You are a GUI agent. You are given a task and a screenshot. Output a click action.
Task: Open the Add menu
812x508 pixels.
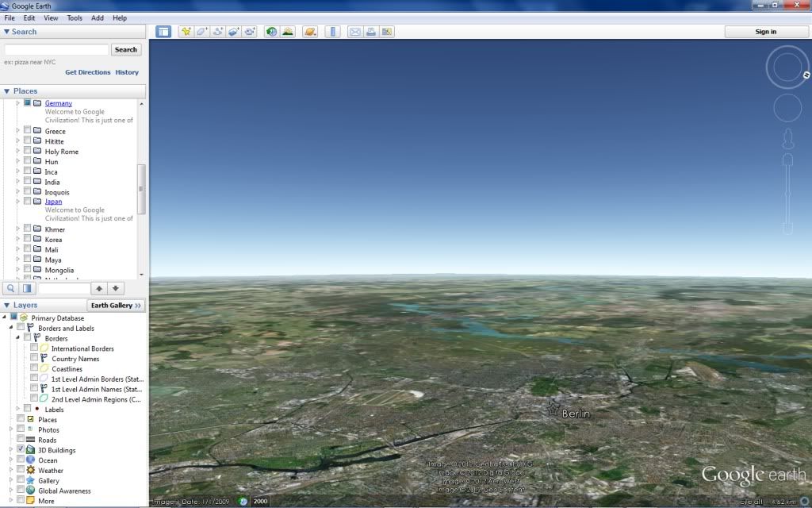pos(98,17)
